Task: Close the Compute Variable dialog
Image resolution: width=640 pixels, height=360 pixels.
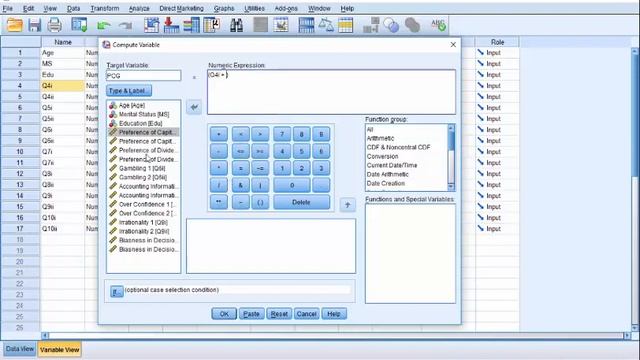Action: (x=453, y=44)
